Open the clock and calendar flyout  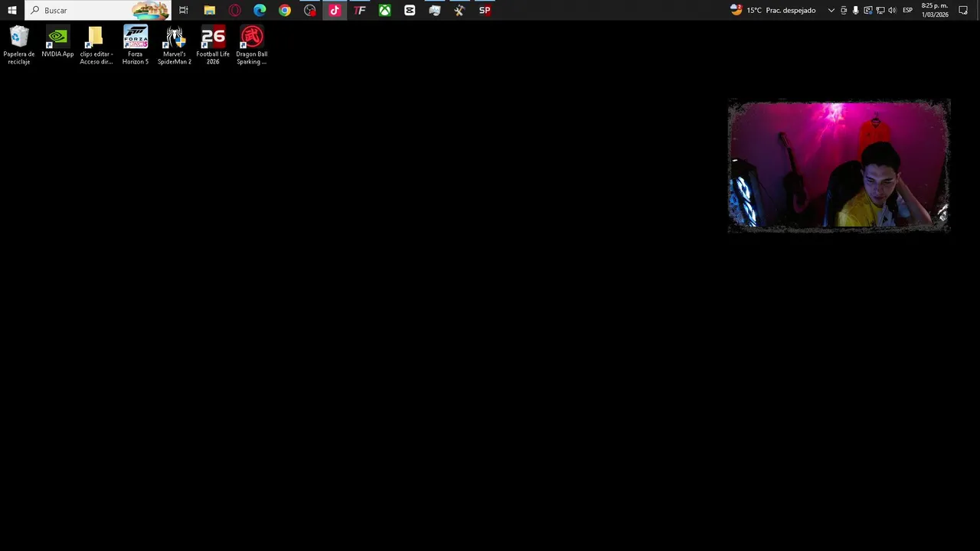935,10
